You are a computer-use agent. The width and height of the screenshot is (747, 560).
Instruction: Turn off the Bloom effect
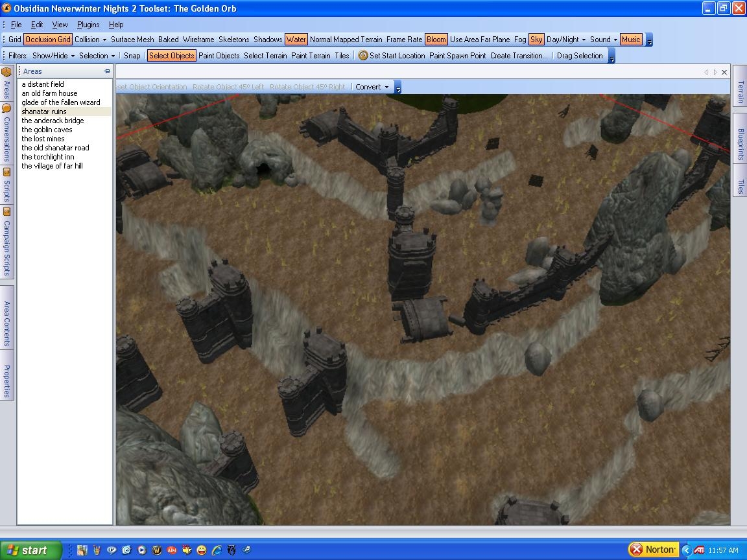point(436,40)
